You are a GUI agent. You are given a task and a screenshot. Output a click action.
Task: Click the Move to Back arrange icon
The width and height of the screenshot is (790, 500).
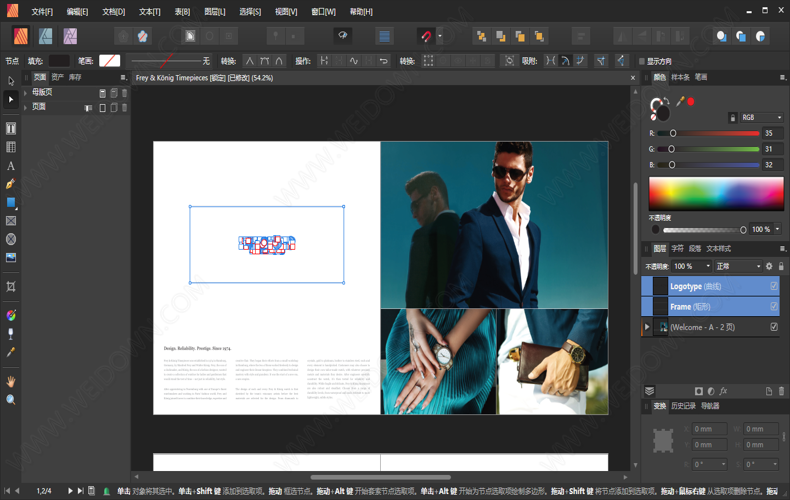click(481, 36)
